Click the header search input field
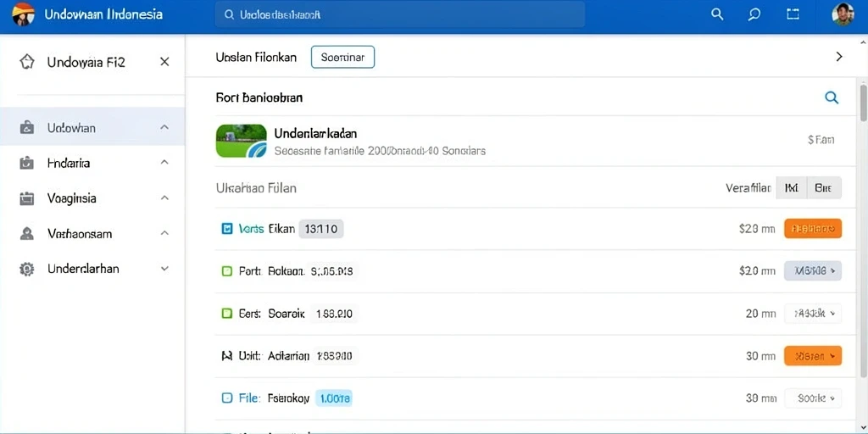This screenshot has height=434, width=868. (400, 14)
